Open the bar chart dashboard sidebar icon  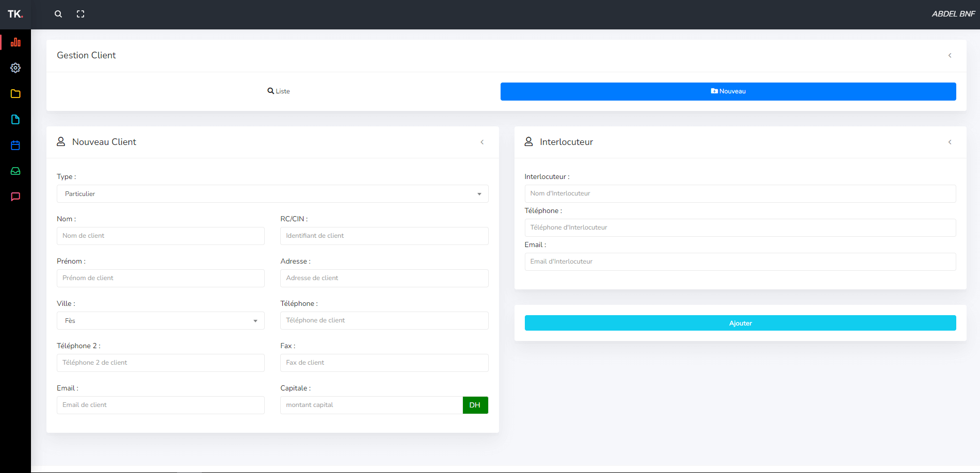coord(15,42)
